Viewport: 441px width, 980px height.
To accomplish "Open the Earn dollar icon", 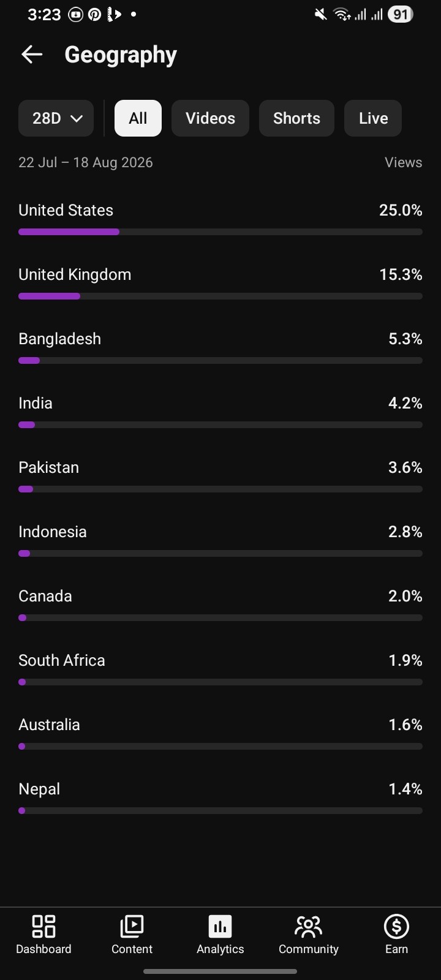I will coord(396,927).
